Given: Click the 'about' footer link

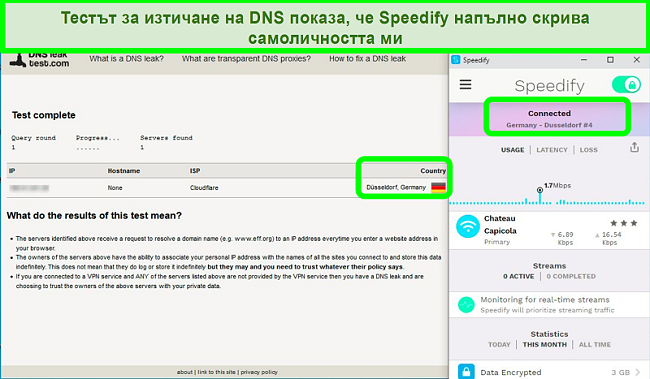Looking at the screenshot, I should point(185,372).
